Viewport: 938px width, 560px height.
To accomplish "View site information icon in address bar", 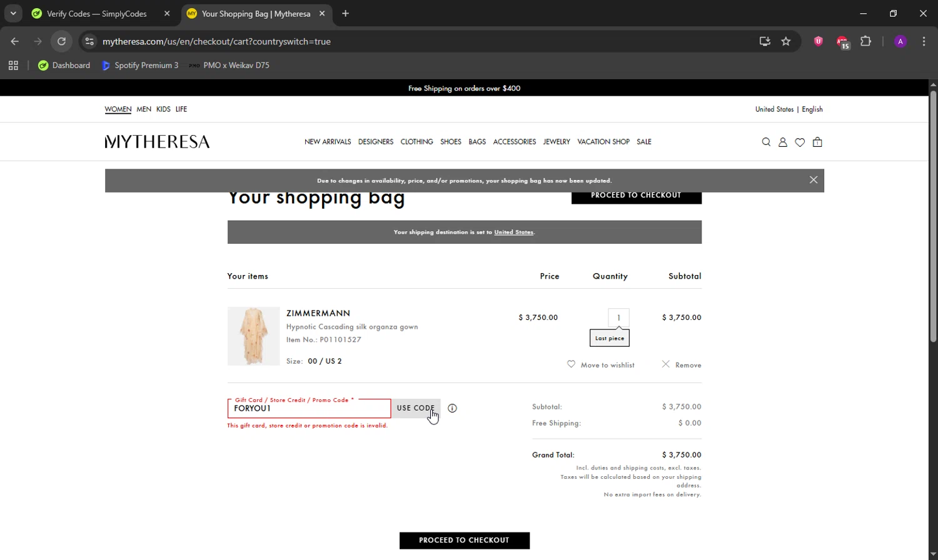I will coord(89,41).
